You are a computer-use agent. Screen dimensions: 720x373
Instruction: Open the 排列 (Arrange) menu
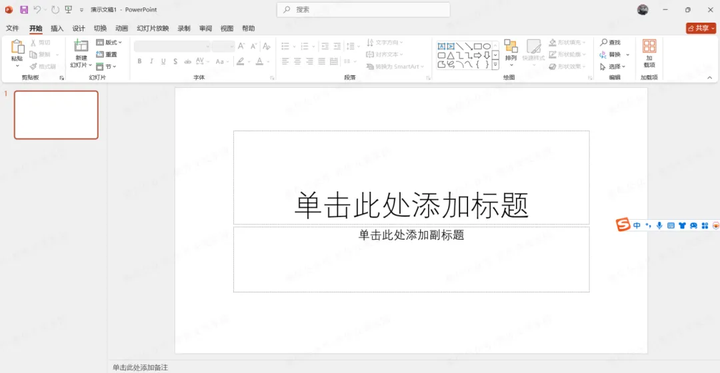point(511,53)
